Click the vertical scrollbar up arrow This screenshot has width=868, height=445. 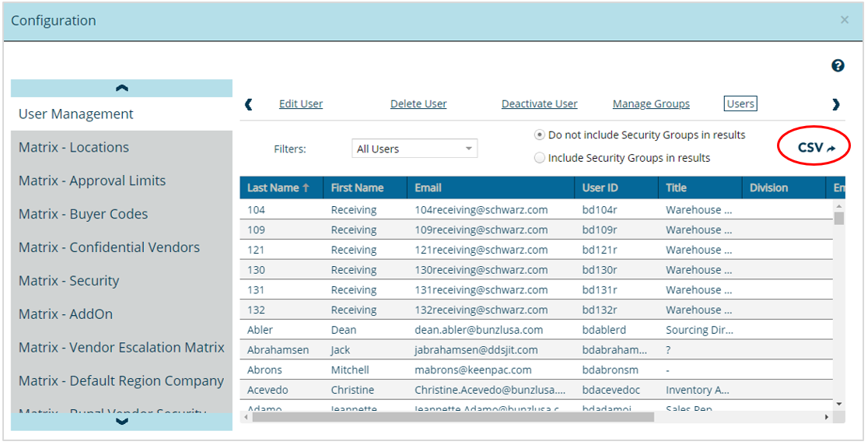839,205
